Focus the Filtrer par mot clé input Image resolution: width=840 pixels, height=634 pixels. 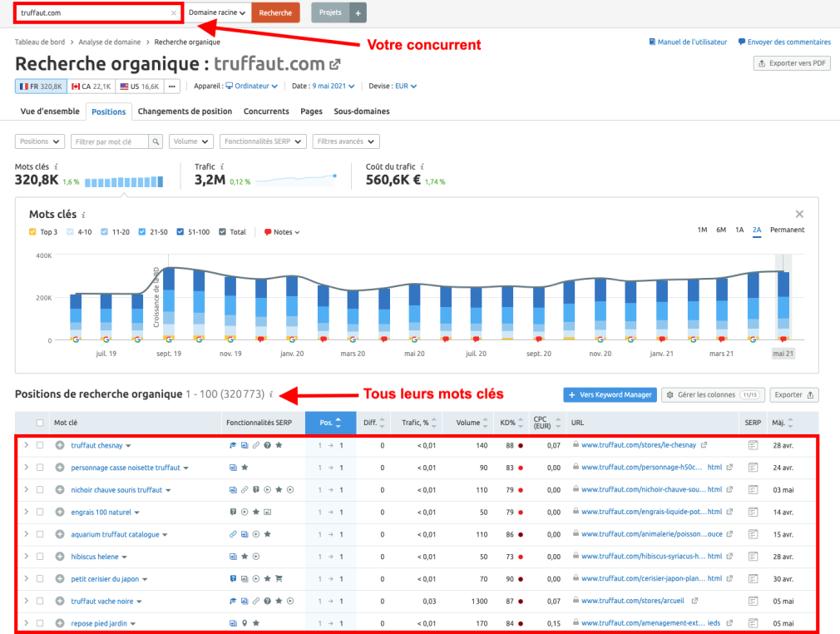(x=110, y=141)
